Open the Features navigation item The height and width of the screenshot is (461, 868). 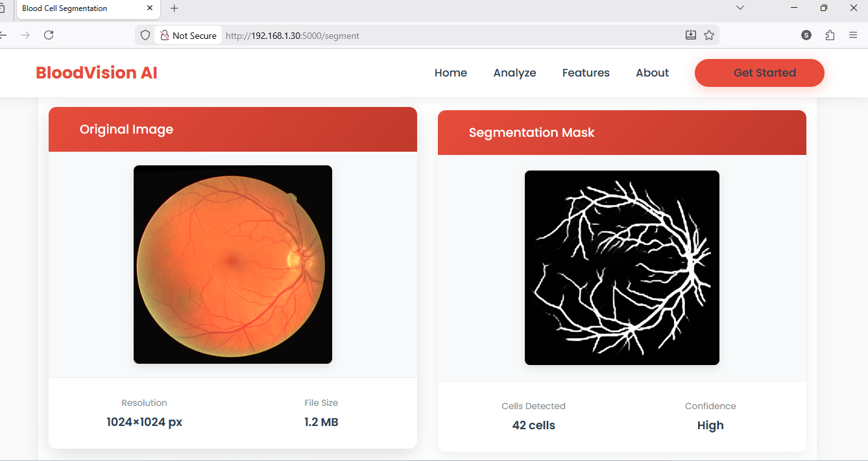(x=585, y=73)
